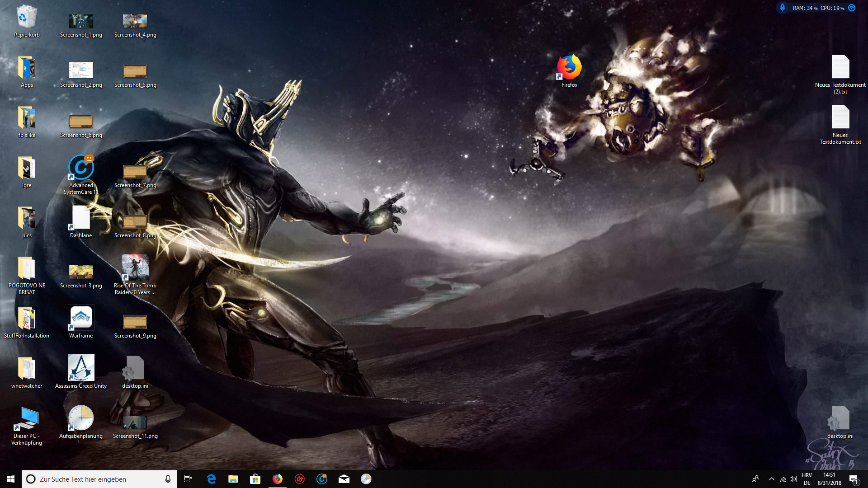Screen dimensions: 868x488
Task: Open the People icon in system tray
Action: click(755, 479)
